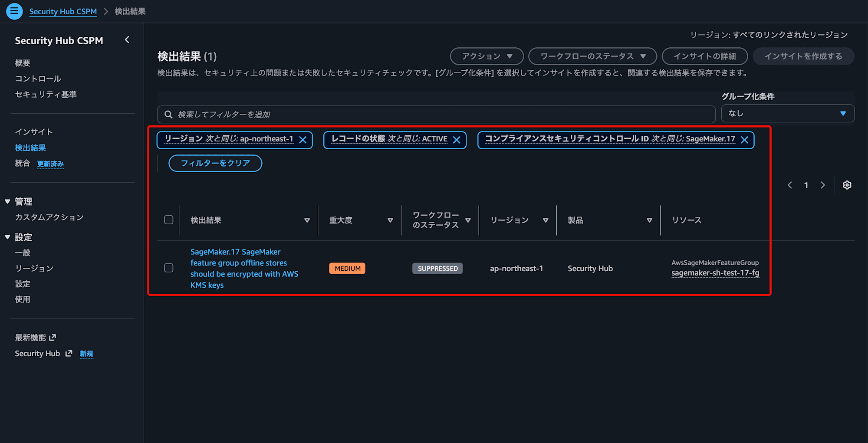Tick the SageMaker.17 finding row checkbox
The width and height of the screenshot is (868, 443).
(169, 268)
